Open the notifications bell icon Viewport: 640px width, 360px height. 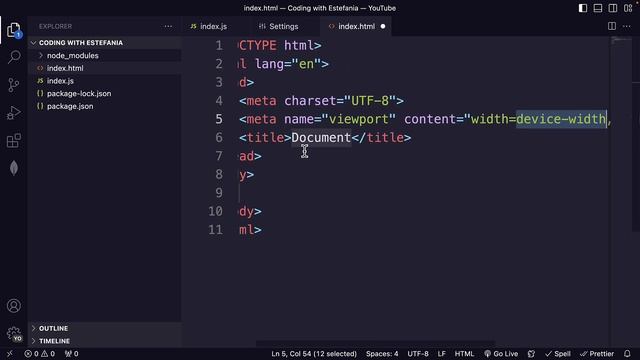[x=627, y=353]
